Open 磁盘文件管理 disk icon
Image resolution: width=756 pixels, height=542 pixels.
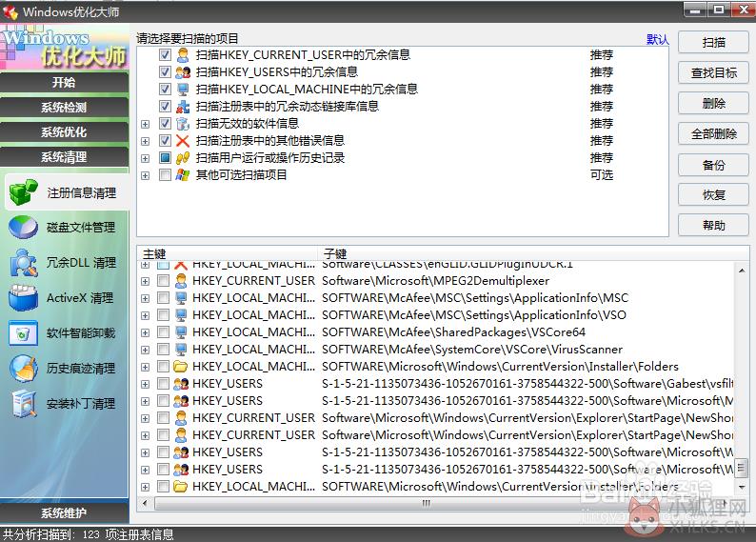(x=23, y=227)
